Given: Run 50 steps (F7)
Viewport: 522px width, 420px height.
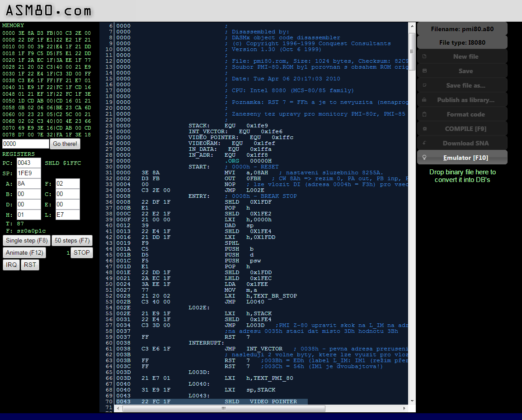Looking at the screenshot, I should (x=72, y=240).
